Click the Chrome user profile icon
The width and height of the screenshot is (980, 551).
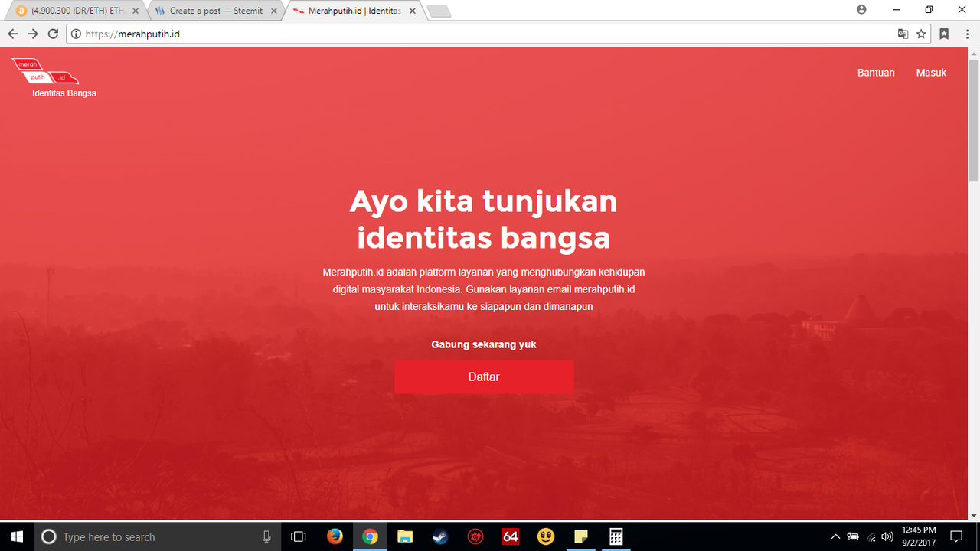coord(861,10)
